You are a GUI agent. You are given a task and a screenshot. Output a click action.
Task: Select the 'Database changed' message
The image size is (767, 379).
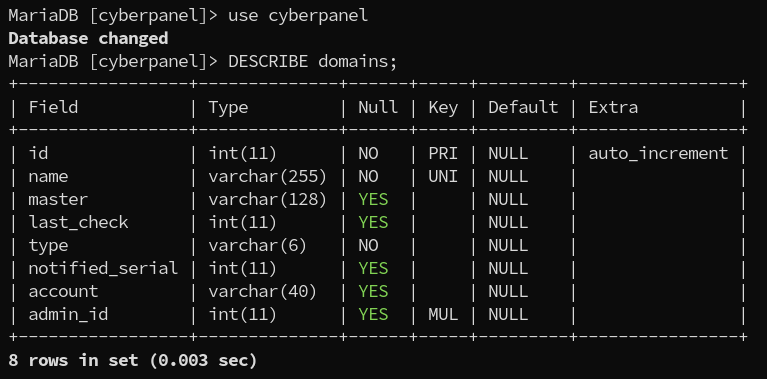[x=88, y=39]
